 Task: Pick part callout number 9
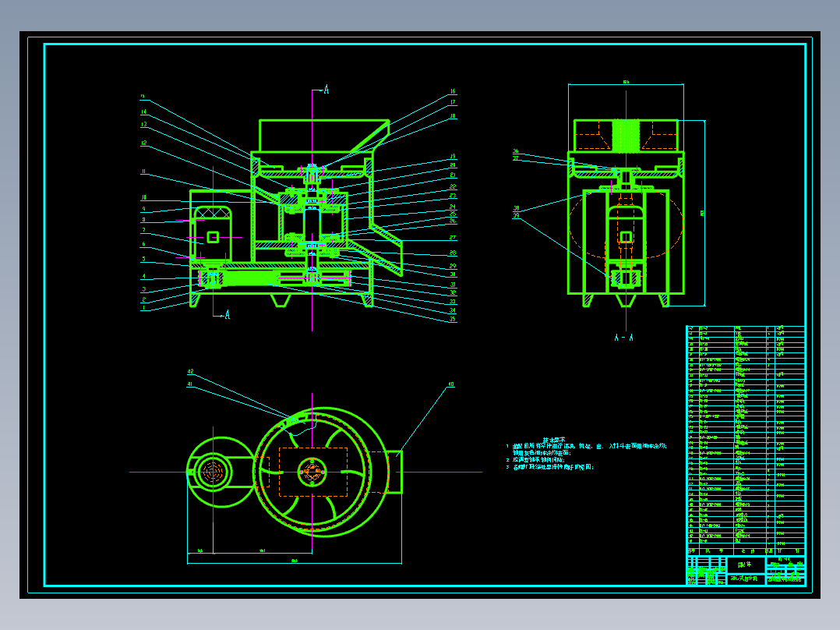pos(143,209)
